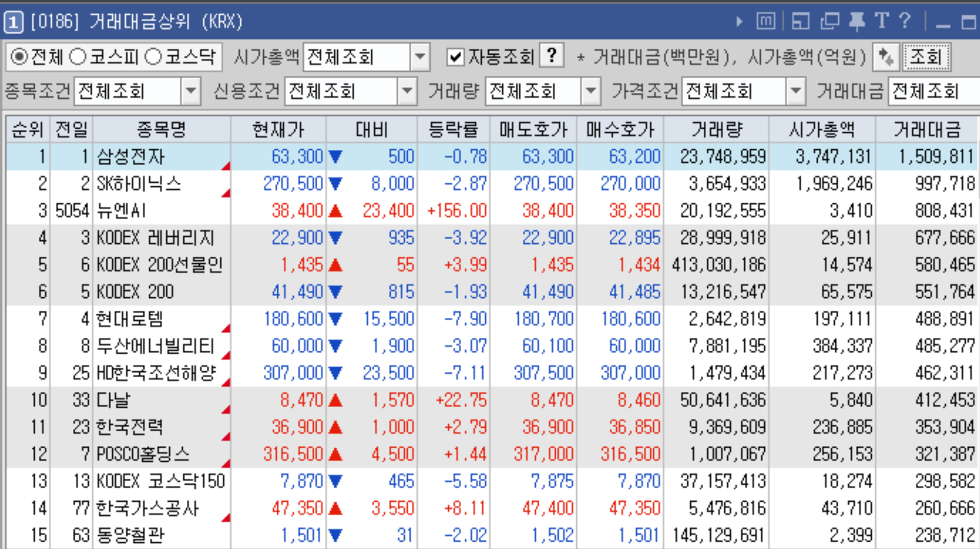Screen dimensions: 980x549
Task: Click the red memo marker on 현대로템 row
Action: click(x=226, y=328)
